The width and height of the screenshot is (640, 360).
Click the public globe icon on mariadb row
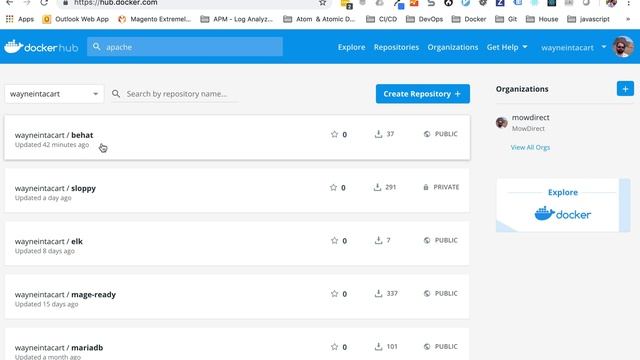coord(427,346)
